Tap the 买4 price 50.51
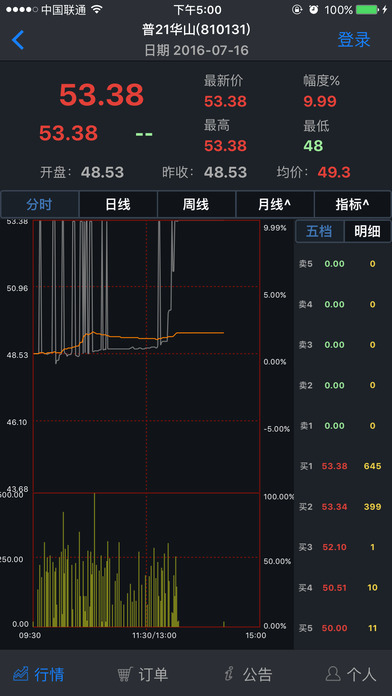The image size is (392, 696). 334,587
